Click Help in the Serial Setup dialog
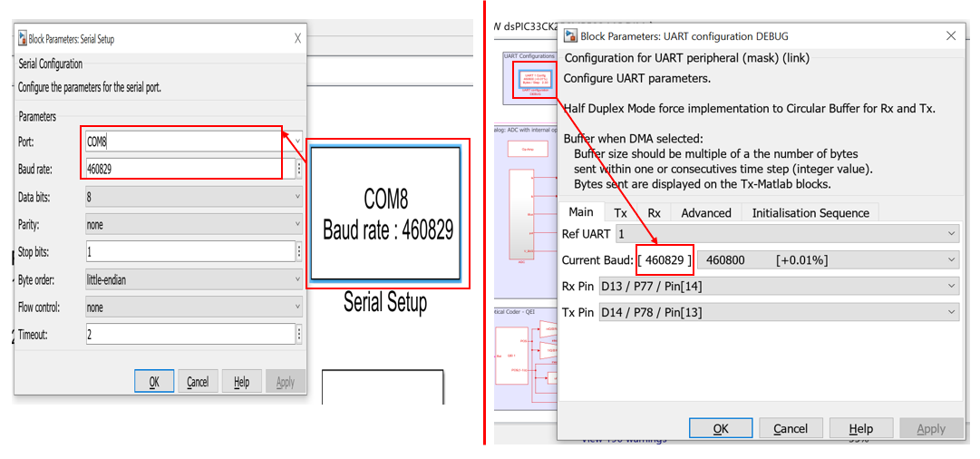The width and height of the screenshot is (980, 459). (x=241, y=382)
